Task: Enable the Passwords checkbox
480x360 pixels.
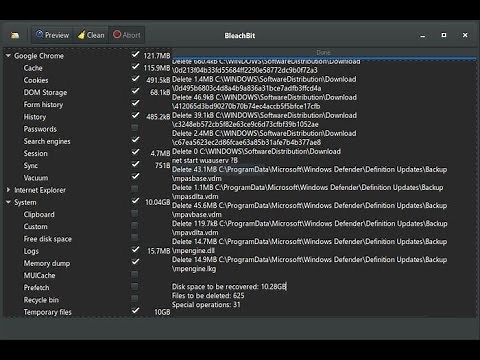Action: tap(135, 127)
